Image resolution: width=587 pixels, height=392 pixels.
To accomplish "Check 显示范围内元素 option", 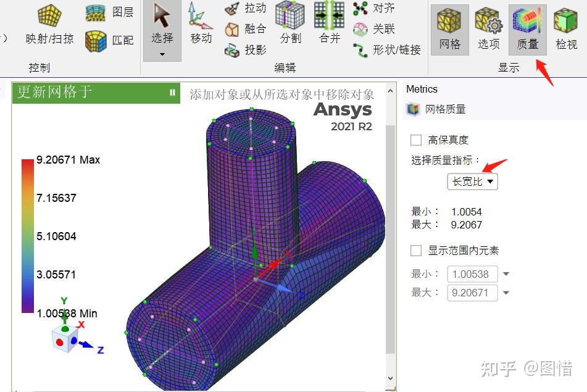I will coord(415,251).
